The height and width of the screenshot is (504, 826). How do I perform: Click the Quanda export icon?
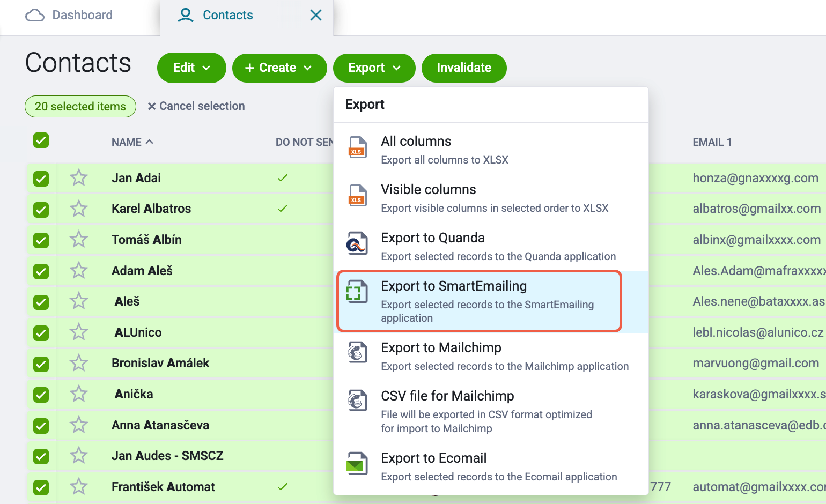pyautogui.click(x=357, y=244)
